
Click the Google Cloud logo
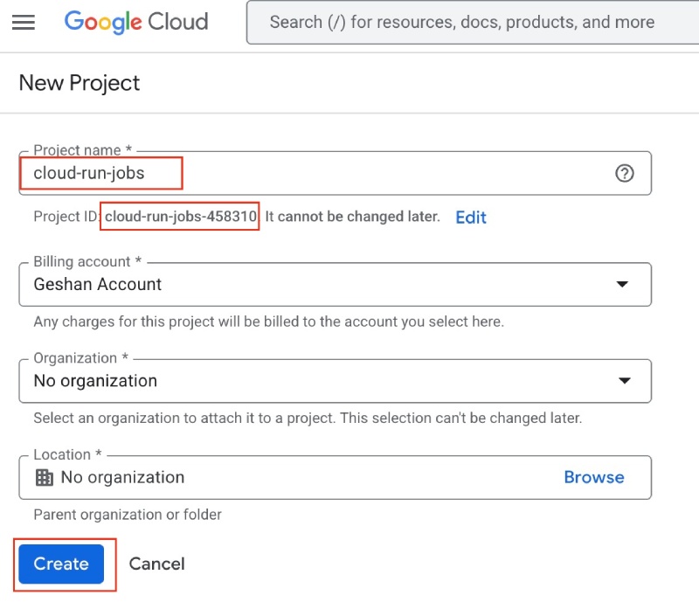click(x=135, y=23)
